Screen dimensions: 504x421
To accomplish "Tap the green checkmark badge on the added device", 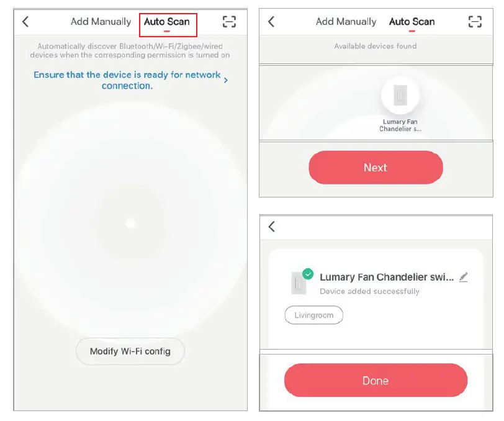I will coord(308,274).
